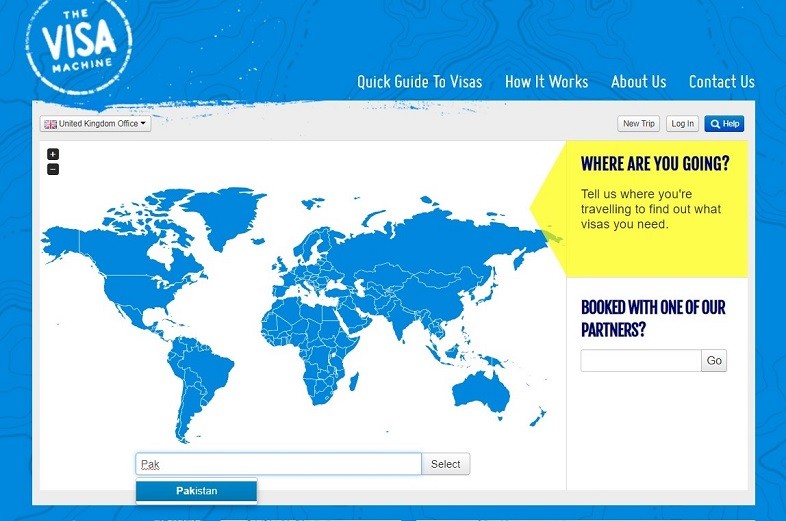Viewport: 786px width, 521px height.
Task: Select Pakistan from the autocomplete suggestions
Action: click(x=197, y=491)
